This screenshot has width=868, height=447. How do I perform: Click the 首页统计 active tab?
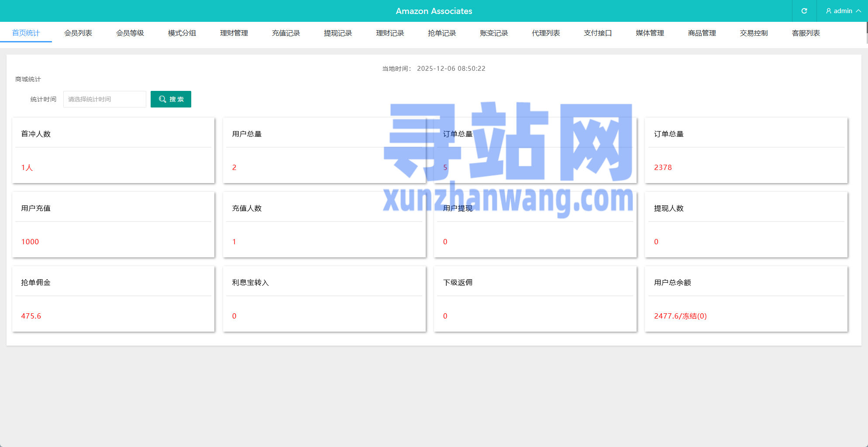(x=26, y=32)
